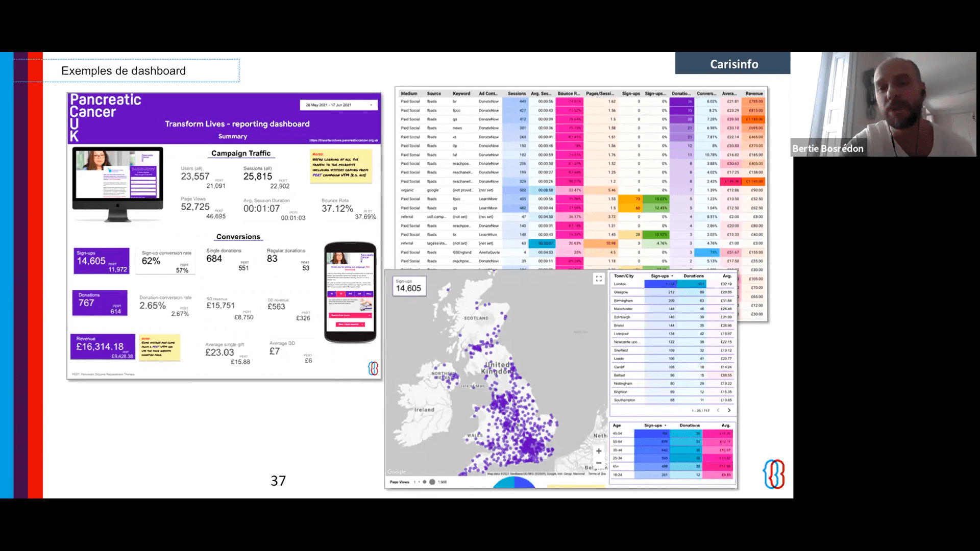Click the SD revenue £15,751 value

click(220, 306)
